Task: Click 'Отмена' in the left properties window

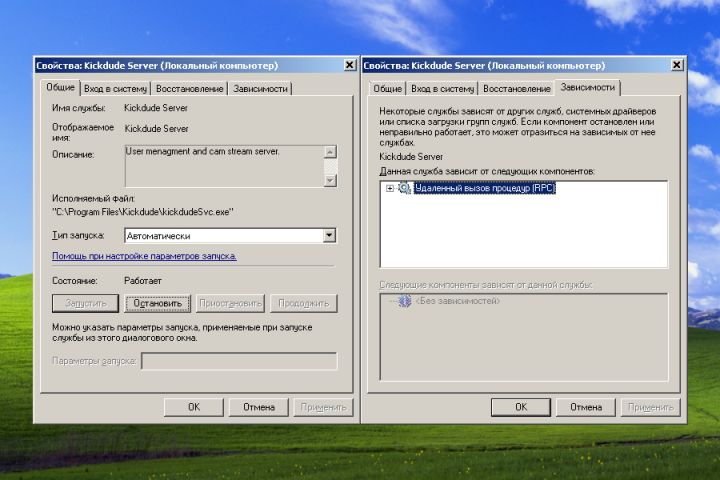Action: coord(259,407)
